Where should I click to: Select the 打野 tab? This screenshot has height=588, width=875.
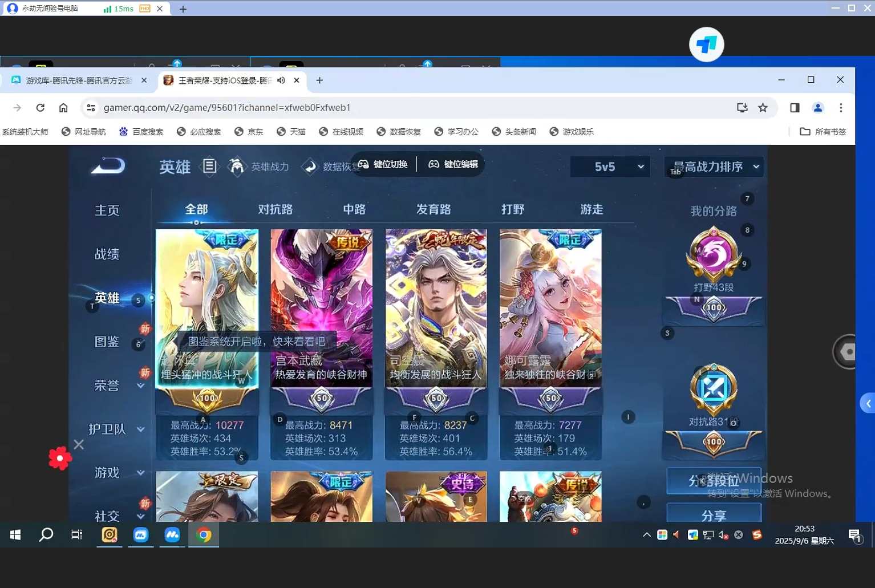tap(513, 209)
